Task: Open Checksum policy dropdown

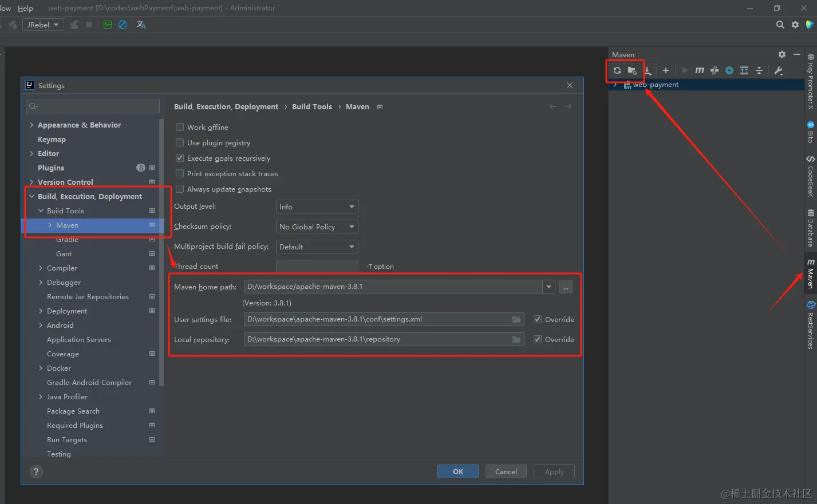Action: (x=317, y=227)
